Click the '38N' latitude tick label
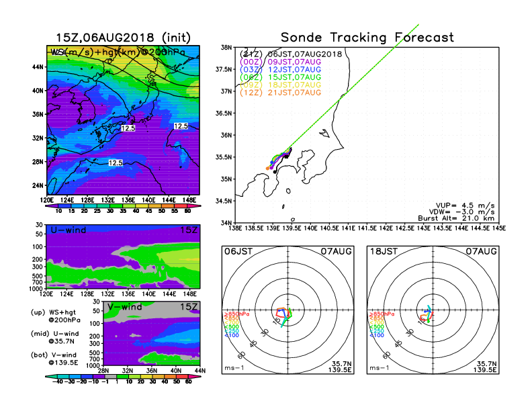The width and height of the screenshot is (532, 411). click(226, 48)
